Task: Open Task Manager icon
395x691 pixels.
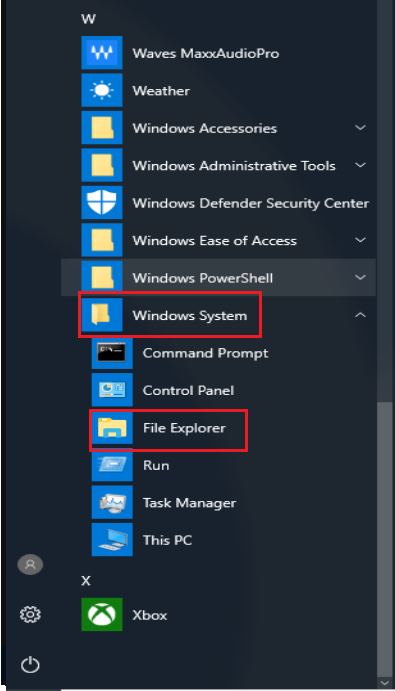Action: (112, 502)
